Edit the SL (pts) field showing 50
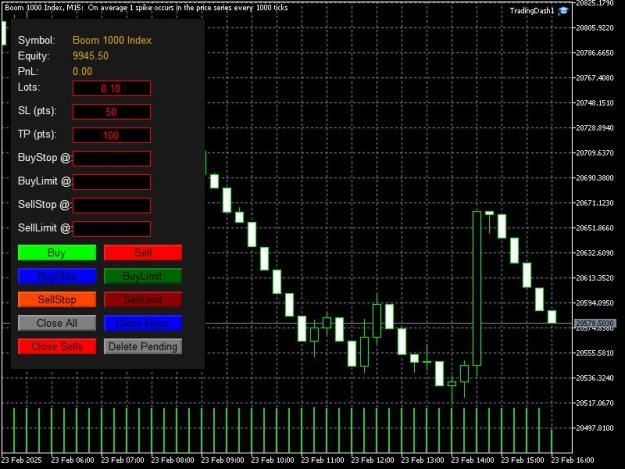This screenshot has height=469, width=625. click(x=112, y=112)
